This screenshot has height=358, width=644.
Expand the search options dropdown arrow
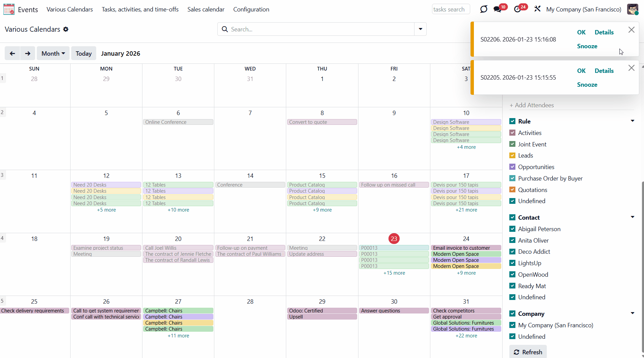coord(420,29)
